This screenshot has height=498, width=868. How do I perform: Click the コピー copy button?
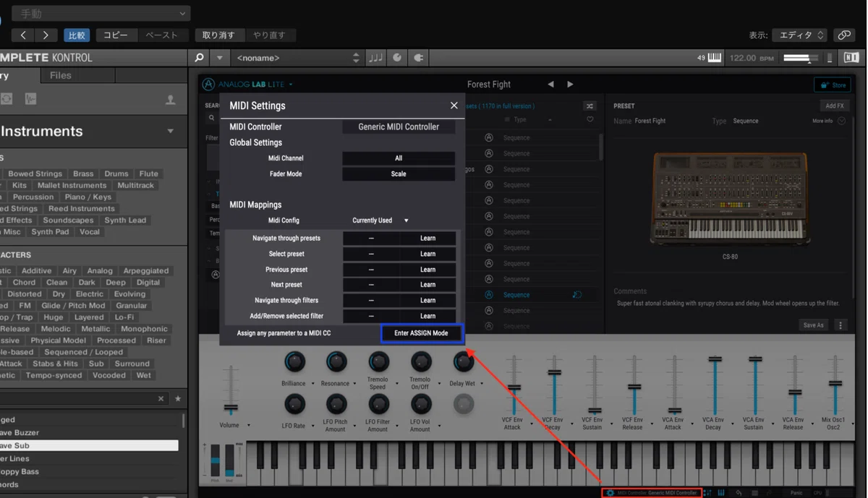click(x=116, y=35)
